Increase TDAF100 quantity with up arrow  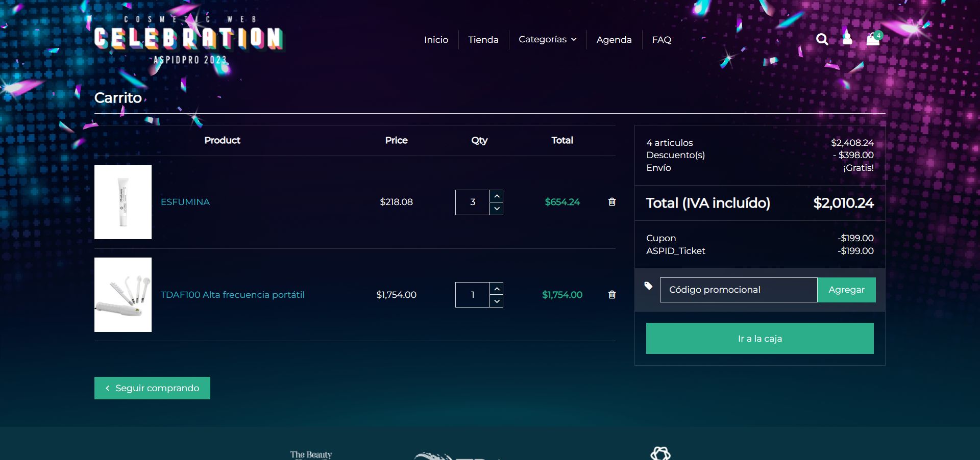[497, 289]
